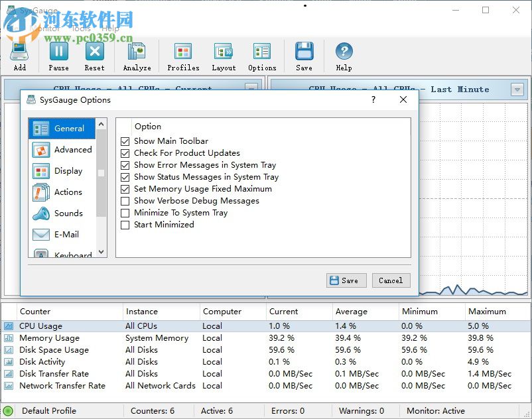Pause monitoring with the Pause icon

point(58,56)
